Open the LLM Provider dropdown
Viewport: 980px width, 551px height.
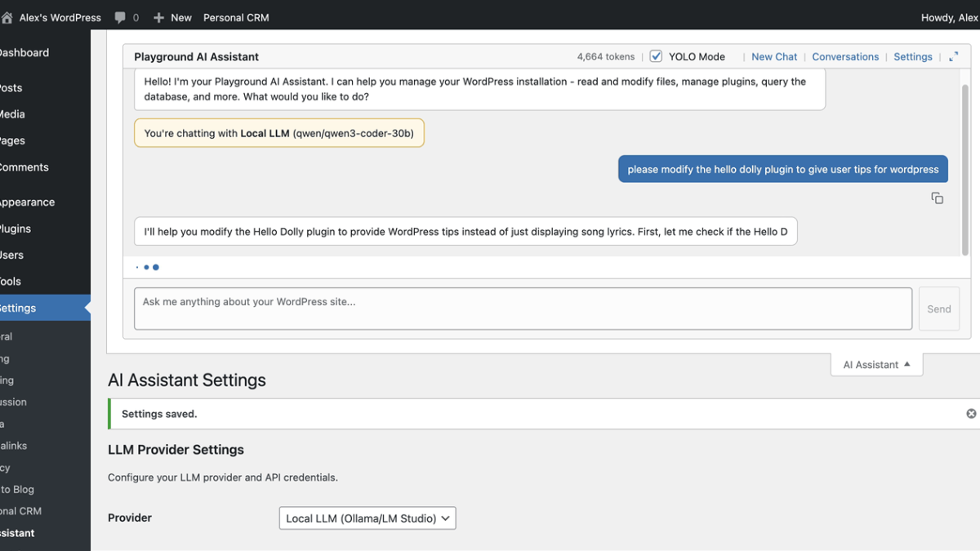point(367,518)
